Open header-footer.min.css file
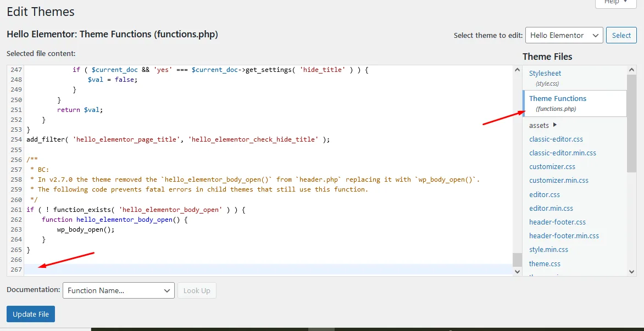This screenshot has height=331, width=644. (x=564, y=236)
